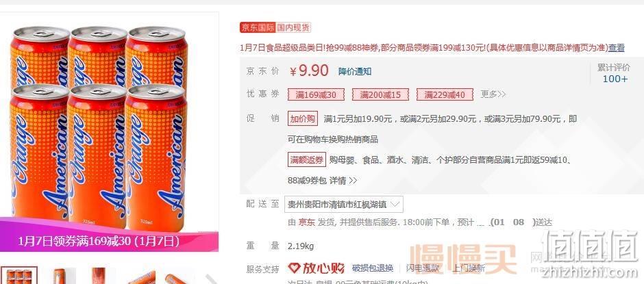The width and height of the screenshot is (644, 284).
Task: Click the 满额返券 promotion tag
Action: tap(307, 159)
